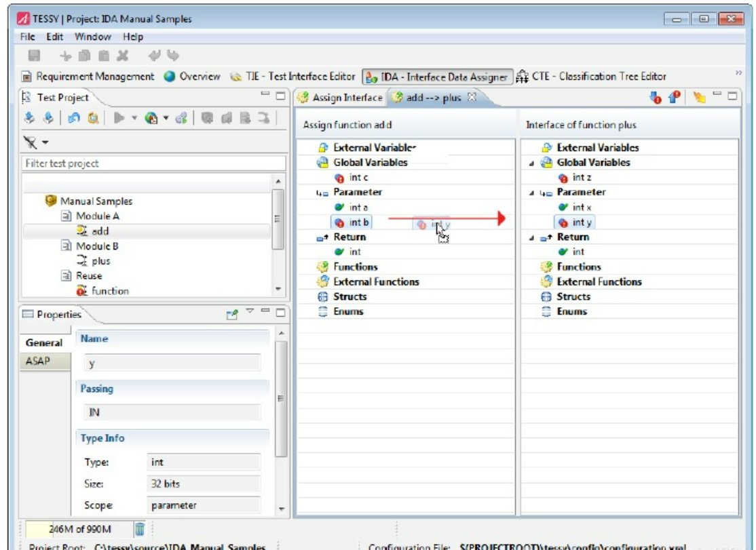The width and height of the screenshot is (756, 550).
Task: Click the Type field showing int
Action: (x=204, y=463)
